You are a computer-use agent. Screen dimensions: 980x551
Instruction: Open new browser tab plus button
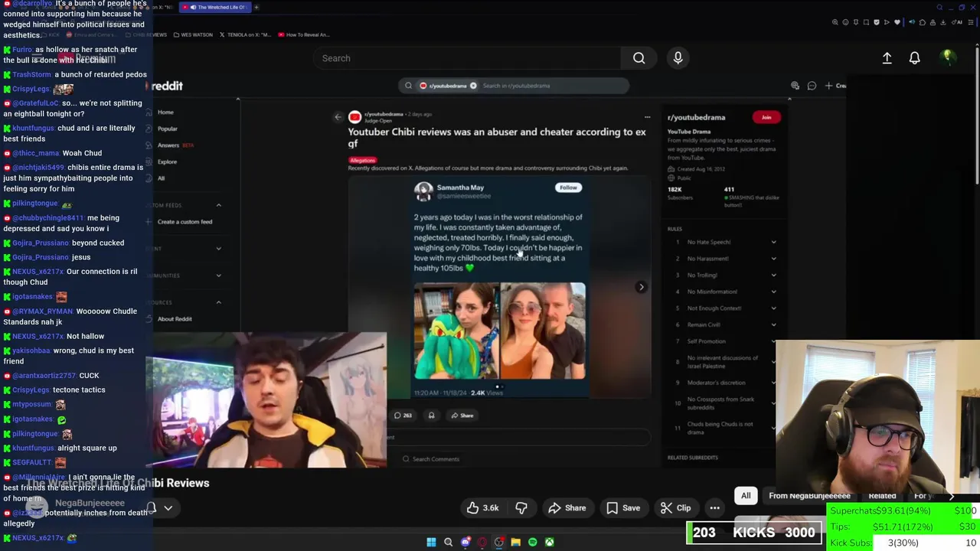256,7
